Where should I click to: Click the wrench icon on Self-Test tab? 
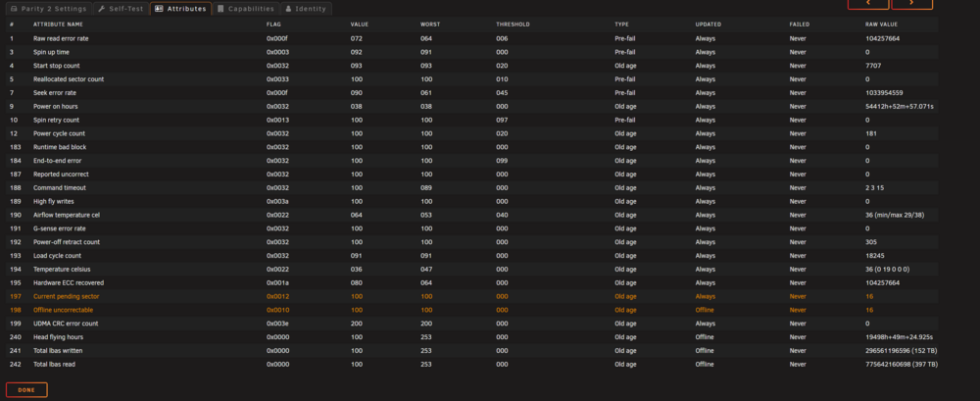[x=102, y=9]
